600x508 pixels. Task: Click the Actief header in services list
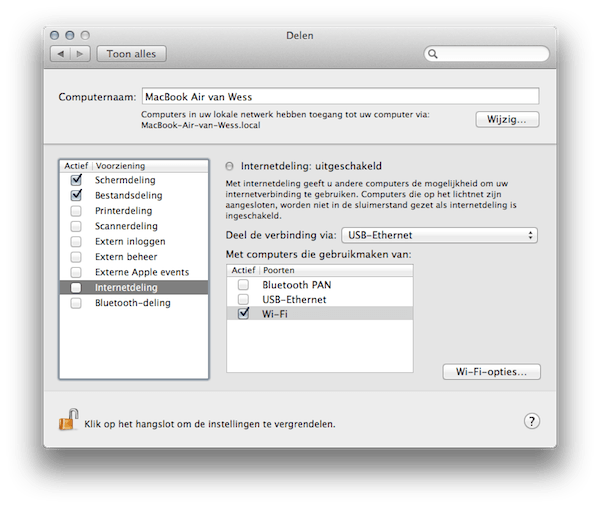point(76,166)
